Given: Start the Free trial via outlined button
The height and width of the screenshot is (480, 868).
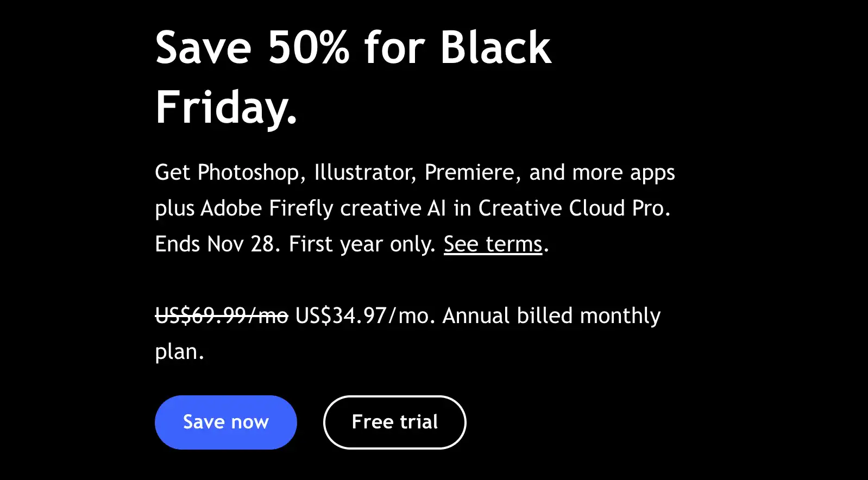Looking at the screenshot, I should 395,422.
